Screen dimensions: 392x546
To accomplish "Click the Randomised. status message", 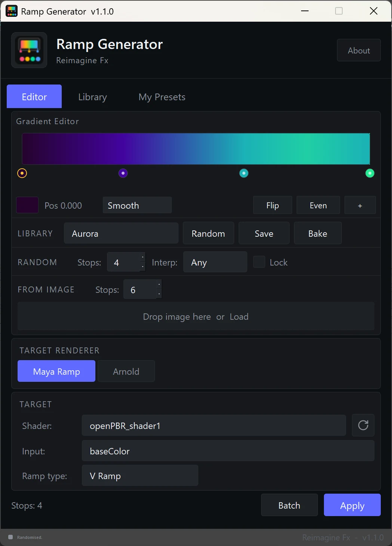I will point(30,537).
